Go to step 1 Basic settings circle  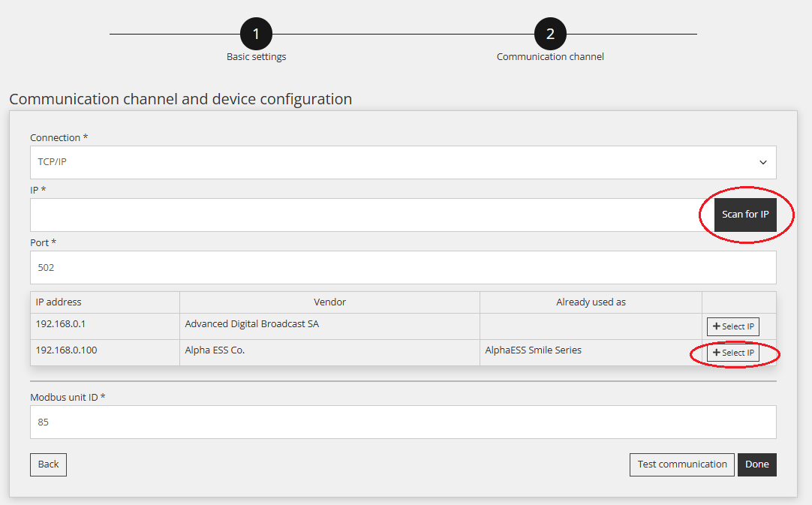click(256, 35)
